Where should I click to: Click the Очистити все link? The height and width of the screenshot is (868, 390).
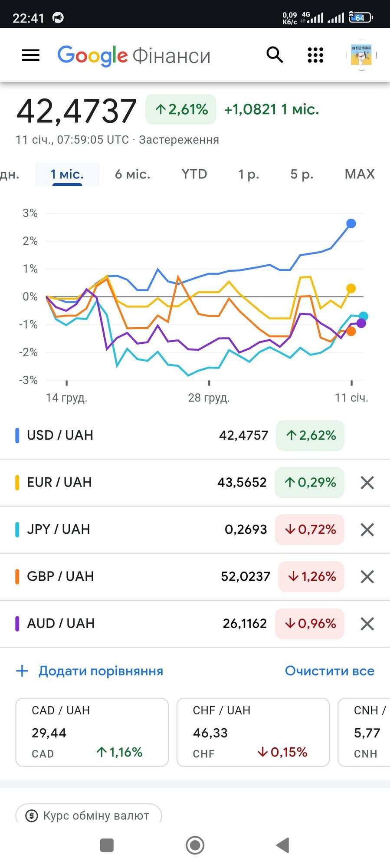click(x=329, y=671)
